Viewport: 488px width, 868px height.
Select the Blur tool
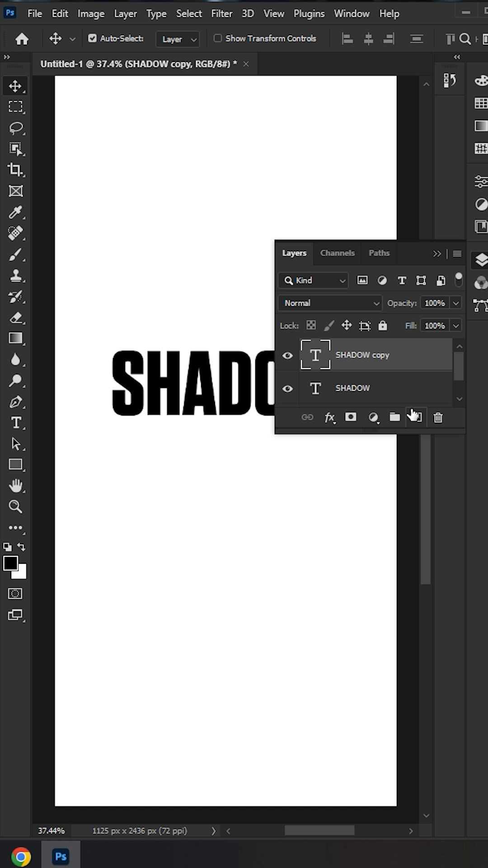point(15,360)
